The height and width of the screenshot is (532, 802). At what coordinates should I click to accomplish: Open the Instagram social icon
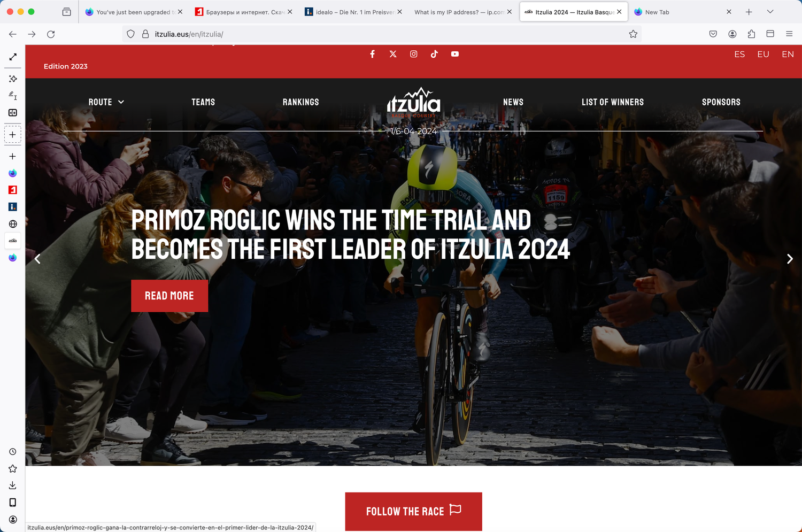click(414, 54)
